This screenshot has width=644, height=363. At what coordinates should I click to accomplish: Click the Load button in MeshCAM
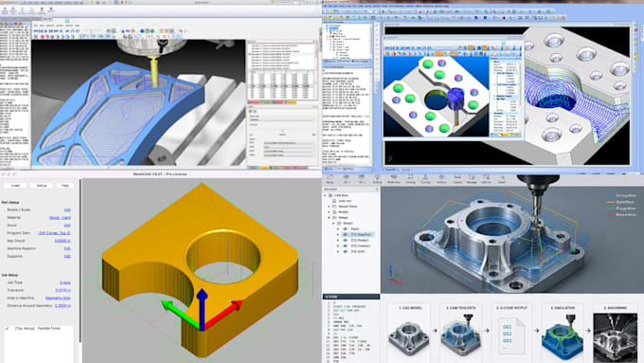(15, 186)
